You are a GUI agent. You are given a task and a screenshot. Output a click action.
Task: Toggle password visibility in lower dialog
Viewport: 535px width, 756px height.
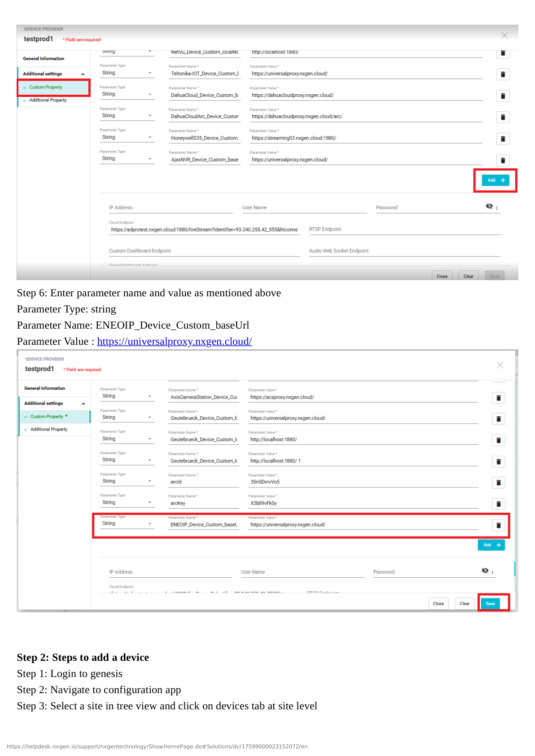tap(485, 571)
